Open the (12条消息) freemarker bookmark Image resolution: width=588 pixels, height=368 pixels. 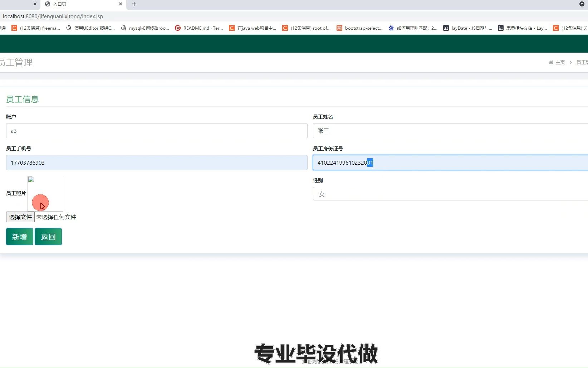pyautogui.click(x=36, y=28)
